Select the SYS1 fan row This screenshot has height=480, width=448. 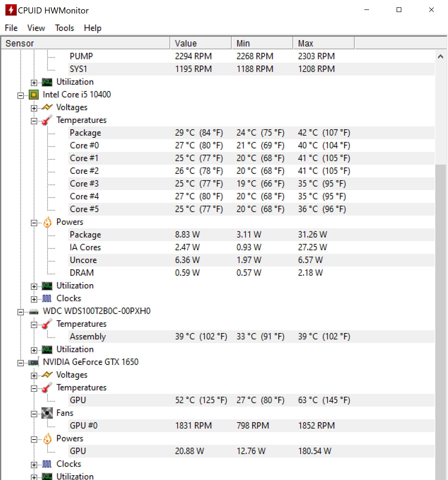251,69
